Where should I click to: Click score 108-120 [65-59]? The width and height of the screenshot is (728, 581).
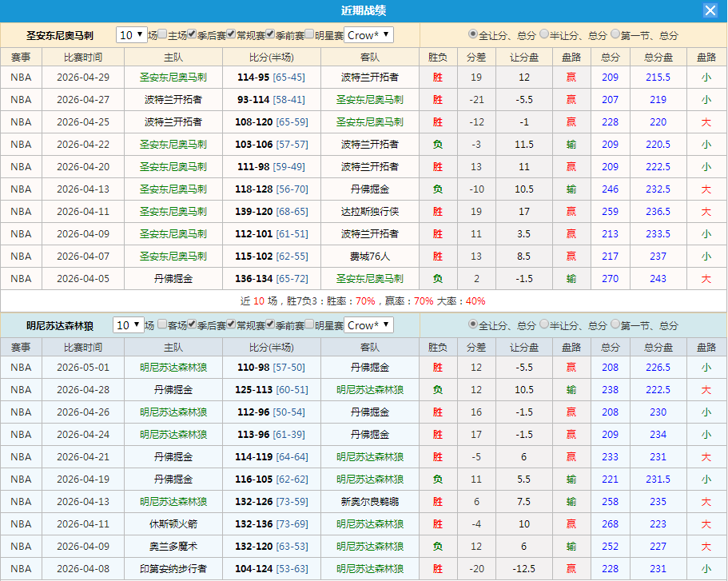(x=271, y=121)
